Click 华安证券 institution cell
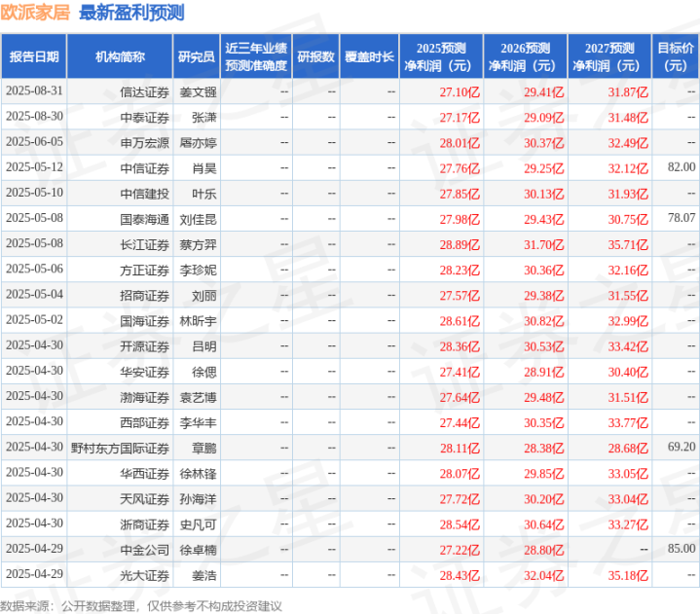The width and height of the screenshot is (700, 614). click(144, 372)
